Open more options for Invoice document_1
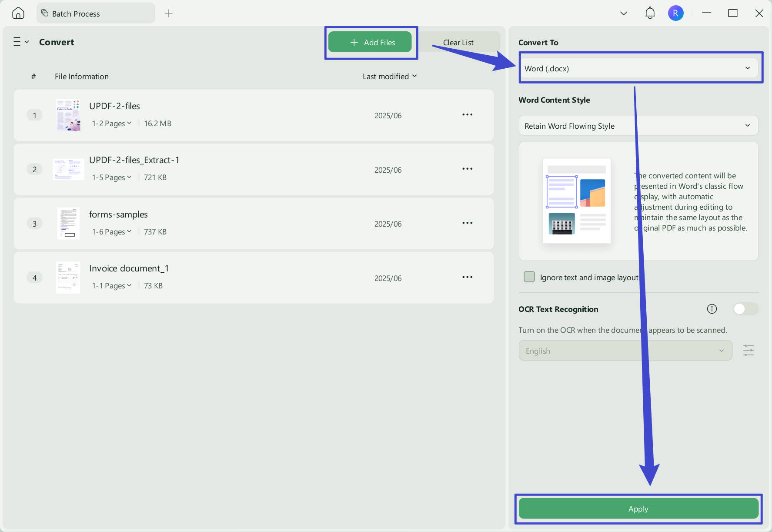This screenshot has height=532, width=772. click(x=467, y=277)
